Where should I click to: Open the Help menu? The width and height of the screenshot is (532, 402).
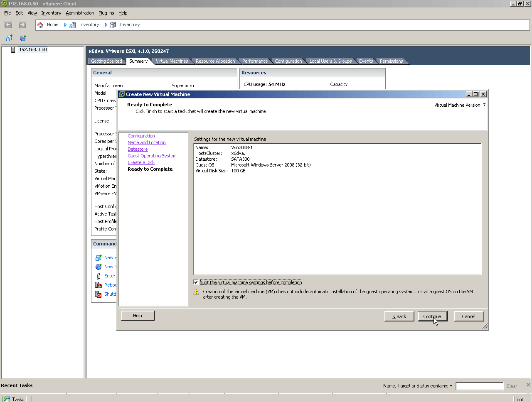click(x=123, y=13)
